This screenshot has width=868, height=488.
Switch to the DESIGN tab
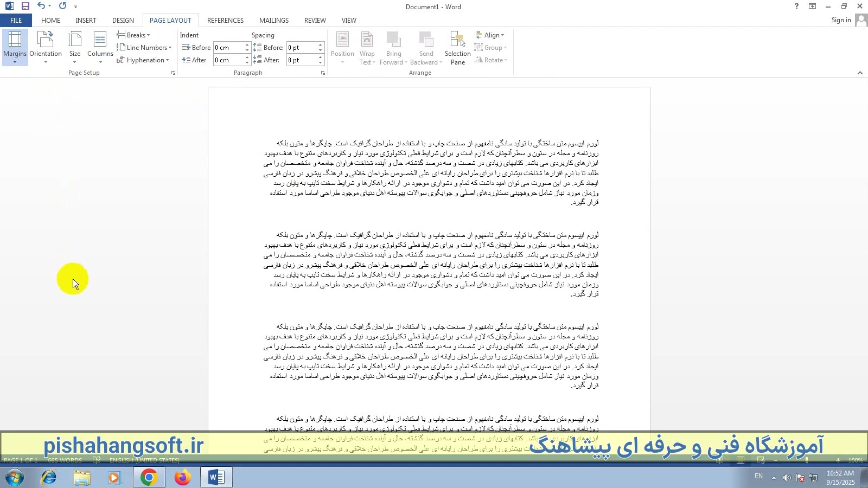tap(123, 21)
